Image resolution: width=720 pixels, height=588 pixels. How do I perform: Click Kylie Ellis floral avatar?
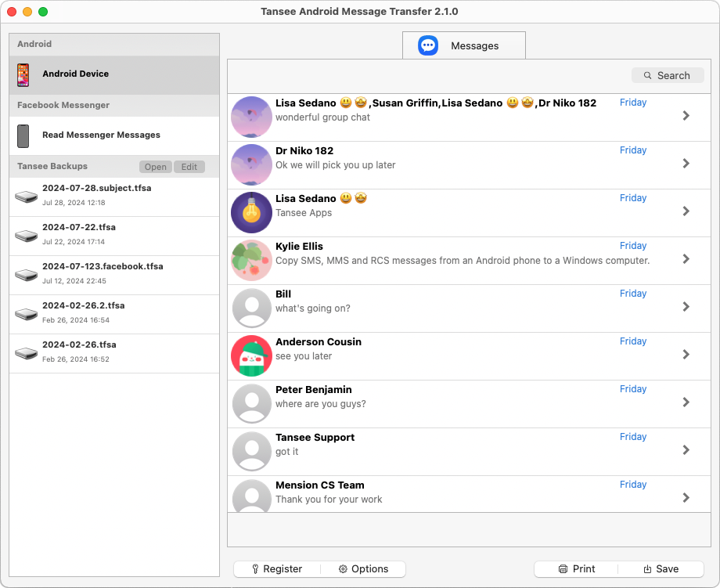click(252, 261)
